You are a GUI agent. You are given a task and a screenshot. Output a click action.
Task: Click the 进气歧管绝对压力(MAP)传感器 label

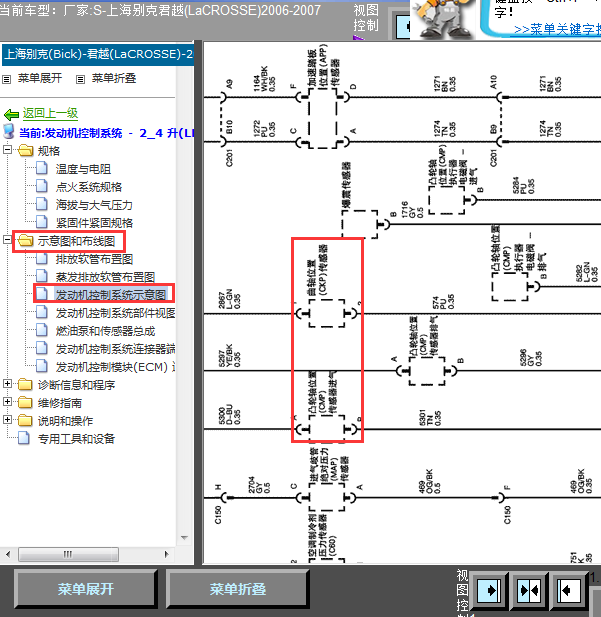(329, 464)
